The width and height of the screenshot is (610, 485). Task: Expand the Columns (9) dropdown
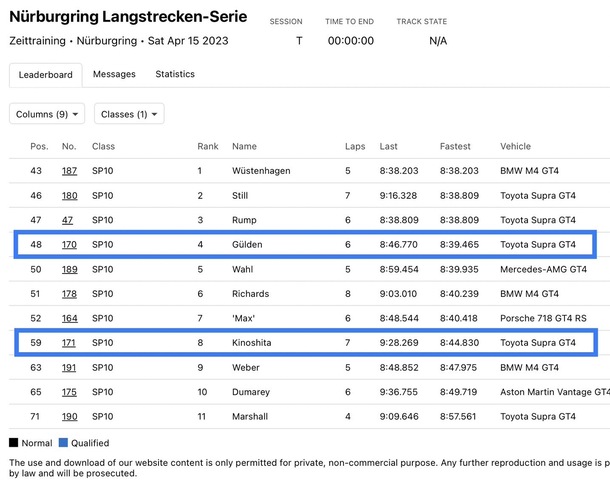point(47,114)
